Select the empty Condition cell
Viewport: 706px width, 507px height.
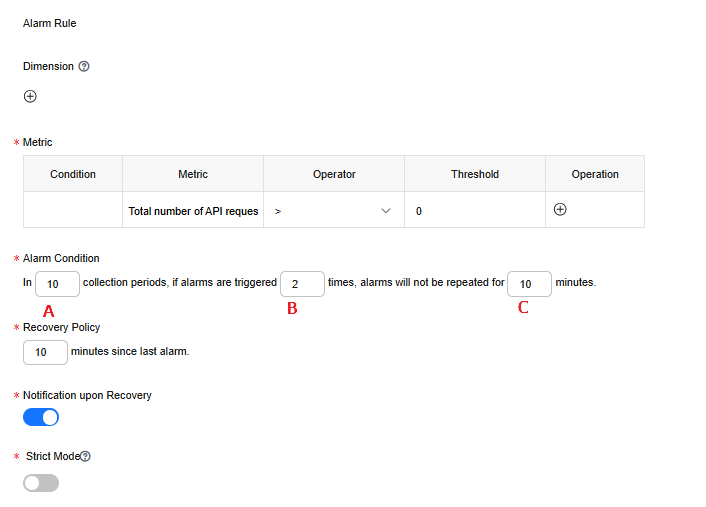point(73,210)
